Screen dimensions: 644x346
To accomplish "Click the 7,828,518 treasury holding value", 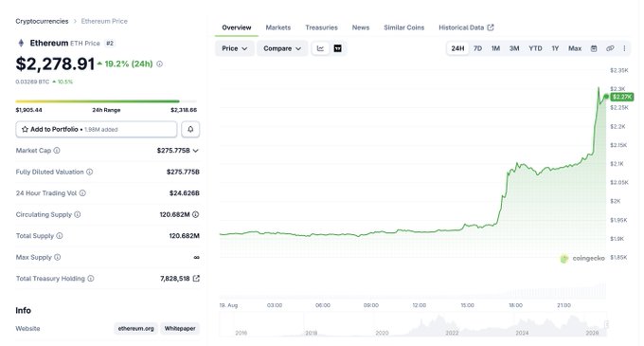I will coord(175,279).
